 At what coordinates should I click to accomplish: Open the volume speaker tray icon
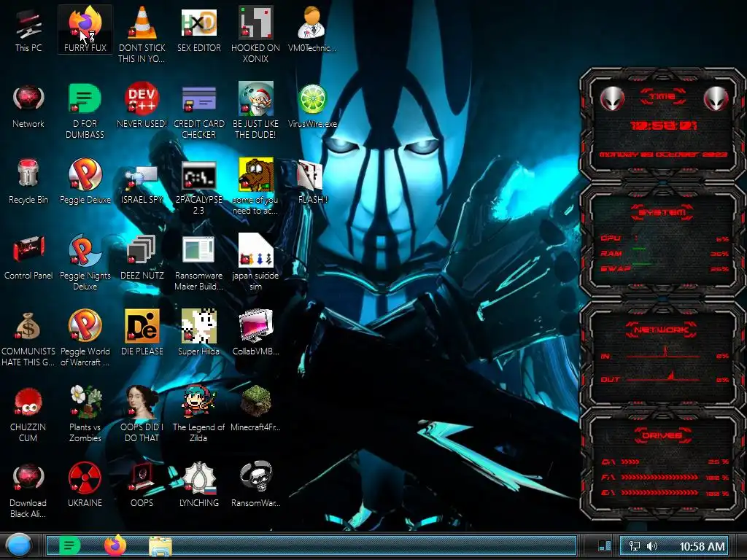point(651,546)
